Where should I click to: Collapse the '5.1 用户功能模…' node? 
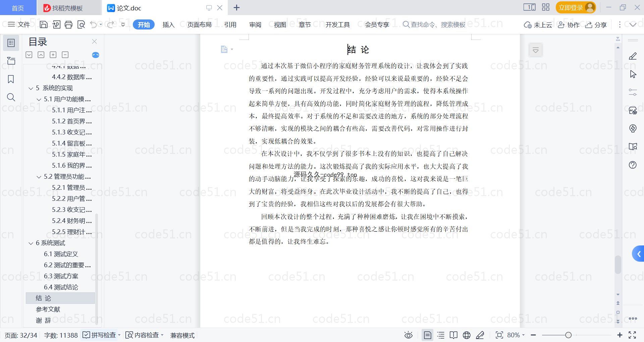(x=39, y=100)
